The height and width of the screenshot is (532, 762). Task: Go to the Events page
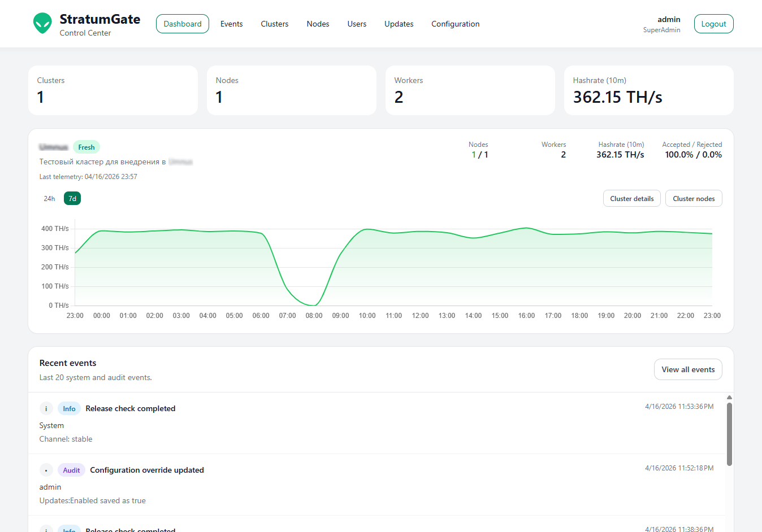tap(231, 24)
